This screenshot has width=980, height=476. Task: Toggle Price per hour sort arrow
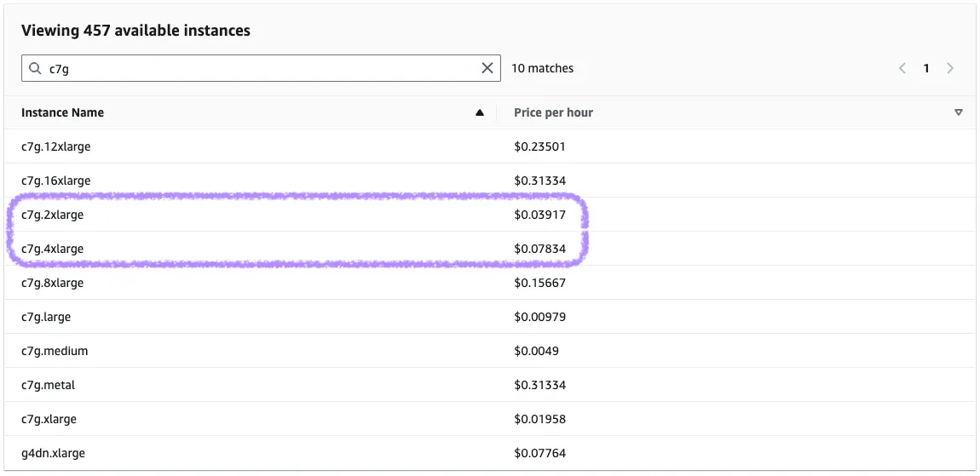tap(959, 112)
